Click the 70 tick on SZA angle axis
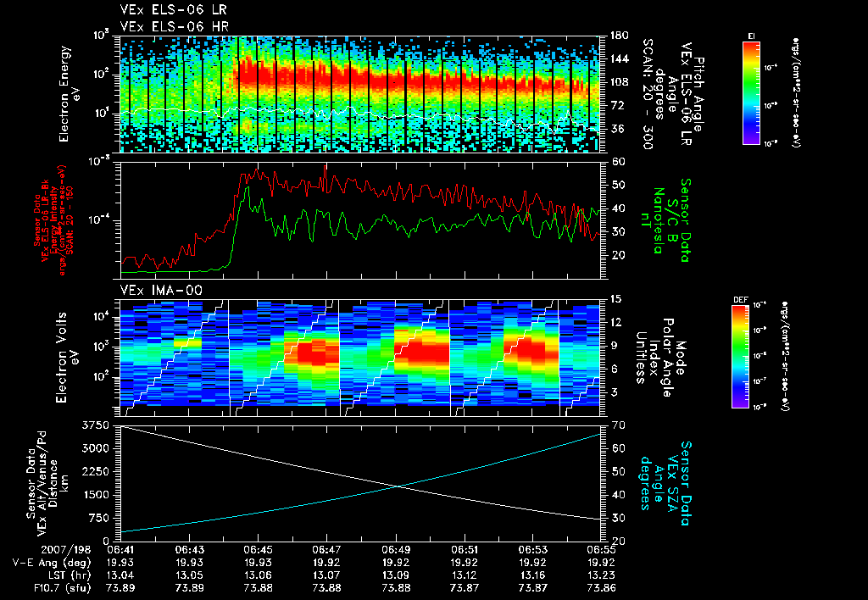868x600 pixels. point(618,425)
